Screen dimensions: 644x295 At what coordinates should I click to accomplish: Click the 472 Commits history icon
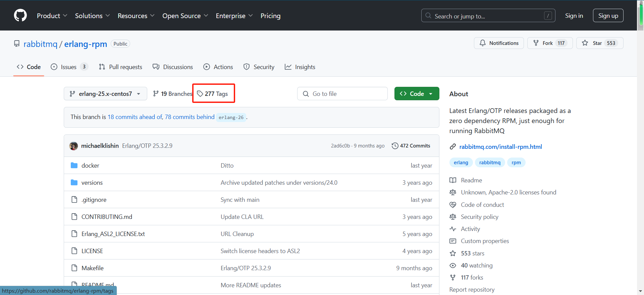click(395, 146)
